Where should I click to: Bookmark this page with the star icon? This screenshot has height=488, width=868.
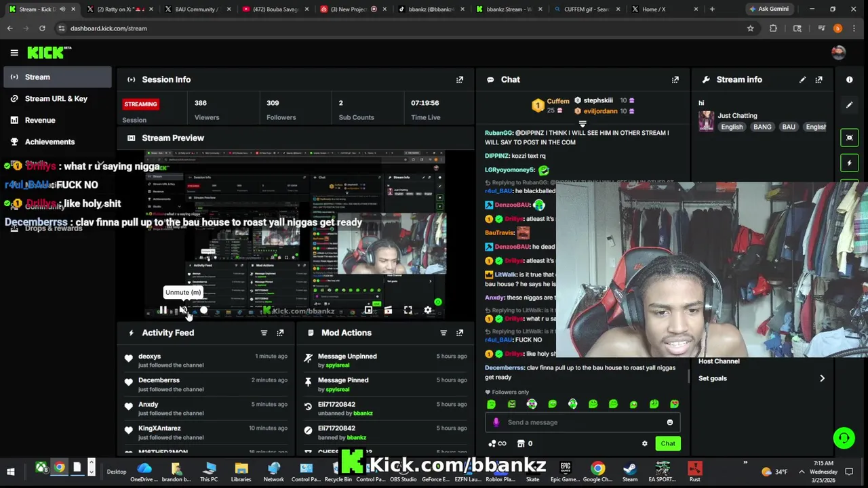(750, 28)
